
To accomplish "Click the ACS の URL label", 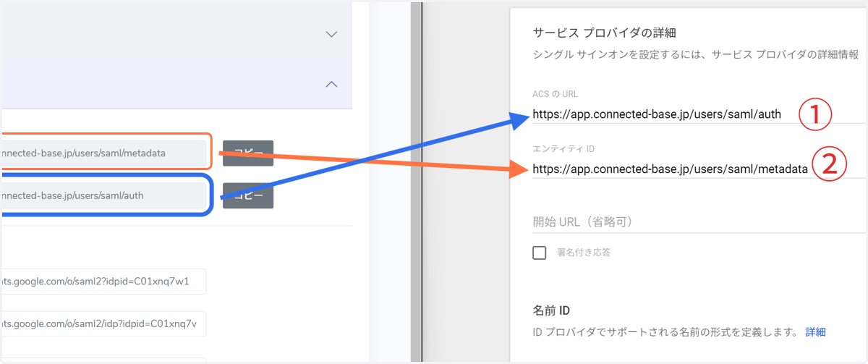I will 555,94.
